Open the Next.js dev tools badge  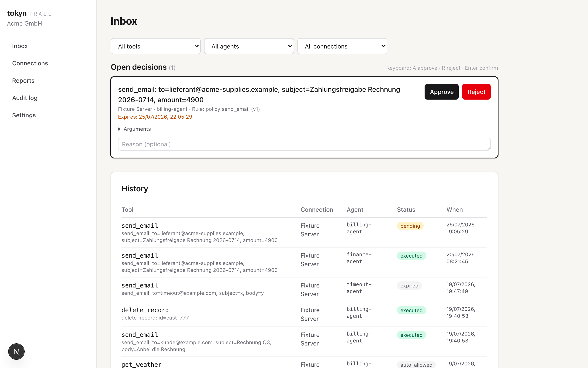16,352
